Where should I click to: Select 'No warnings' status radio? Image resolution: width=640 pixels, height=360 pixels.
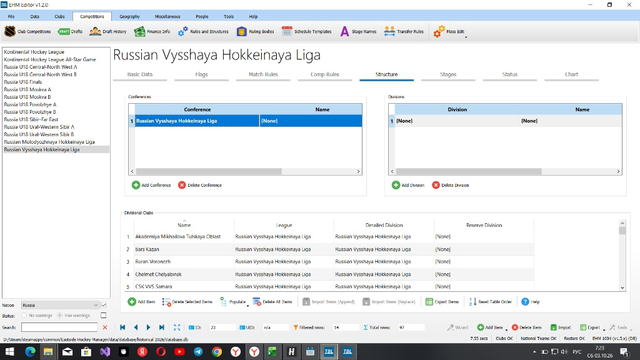click(x=24, y=316)
